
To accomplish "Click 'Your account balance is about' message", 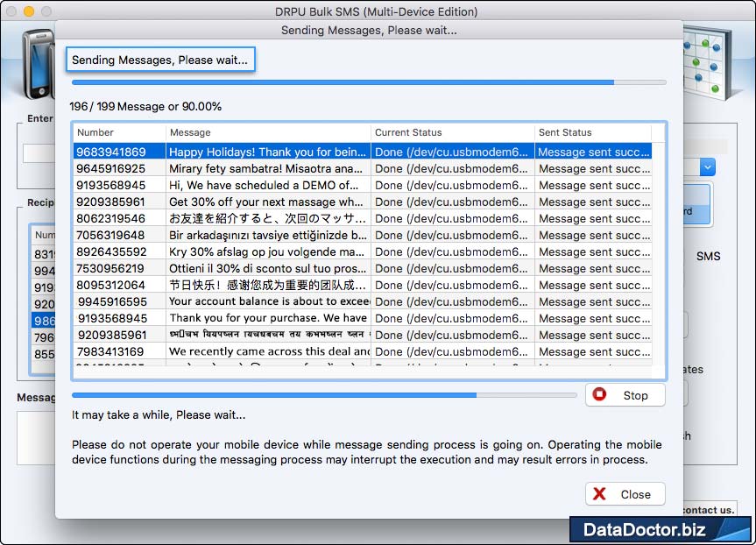I will click(x=268, y=301).
